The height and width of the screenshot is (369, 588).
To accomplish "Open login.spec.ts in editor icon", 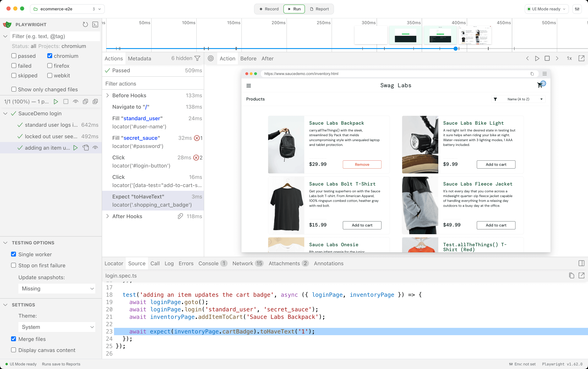I will click(581, 275).
